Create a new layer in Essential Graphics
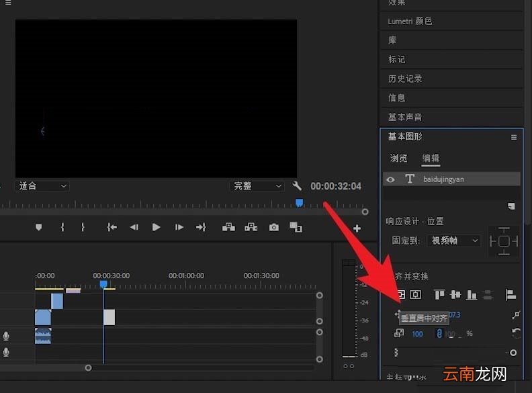The width and height of the screenshot is (532, 393). click(x=511, y=206)
